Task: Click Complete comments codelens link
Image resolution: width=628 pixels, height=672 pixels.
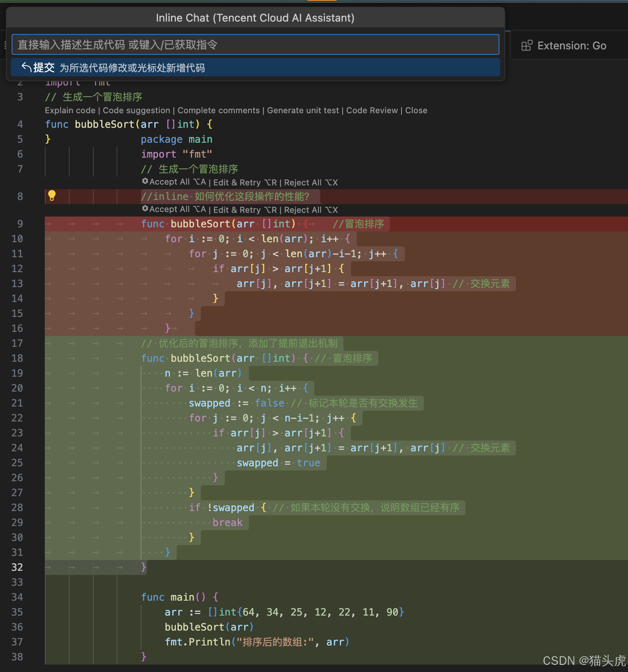Action: point(219,110)
